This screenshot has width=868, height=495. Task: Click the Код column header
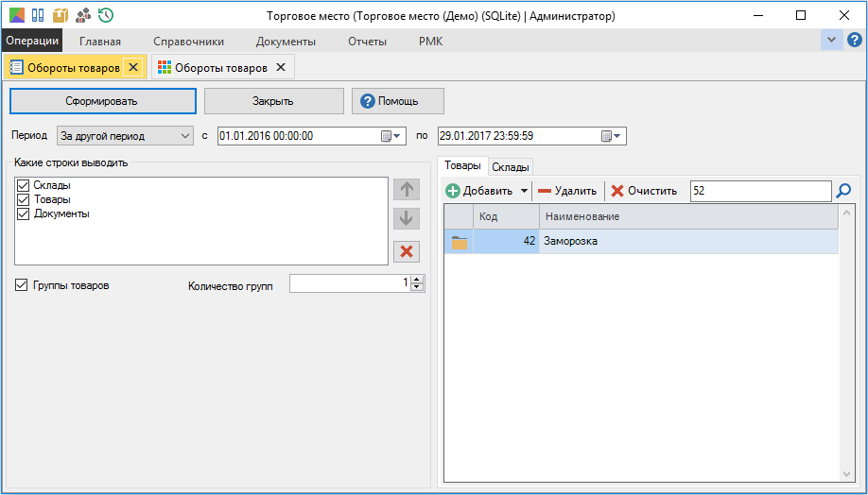pyautogui.click(x=506, y=217)
